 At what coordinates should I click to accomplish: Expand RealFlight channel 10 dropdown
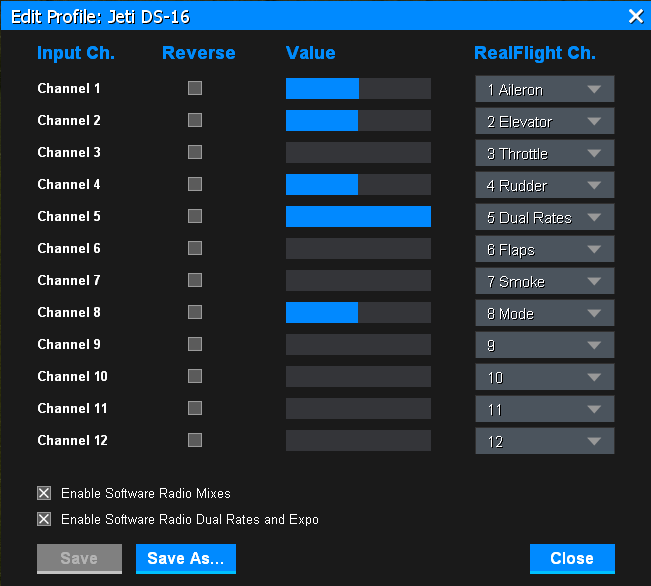click(545, 377)
